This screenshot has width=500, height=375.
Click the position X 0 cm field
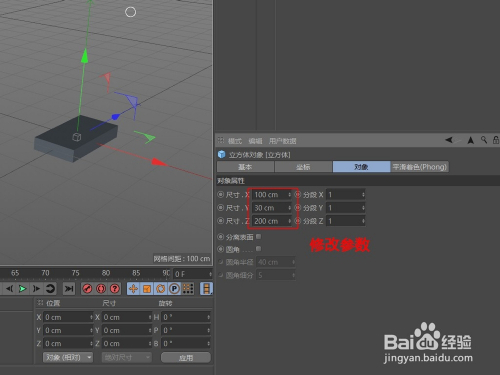coord(68,317)
